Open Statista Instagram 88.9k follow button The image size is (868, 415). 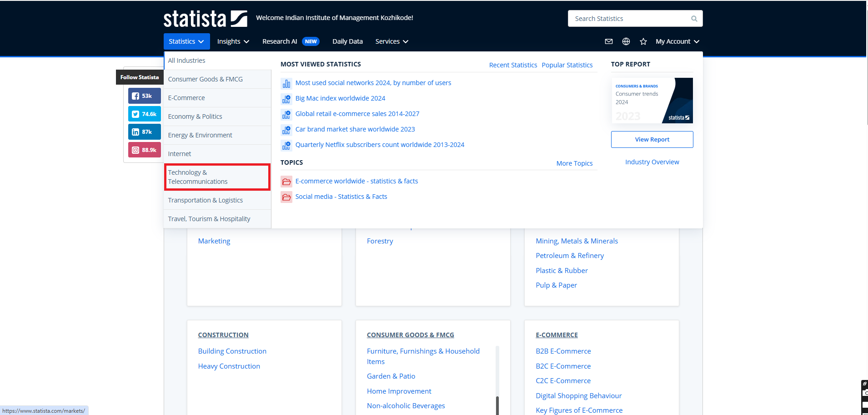coord(144,150)
